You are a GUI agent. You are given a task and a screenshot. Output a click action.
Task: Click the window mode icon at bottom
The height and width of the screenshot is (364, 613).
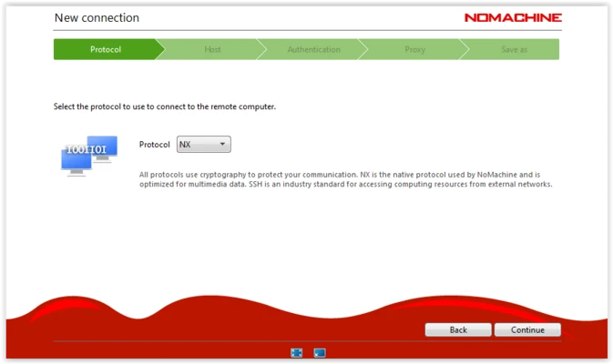tap(320, 353)
